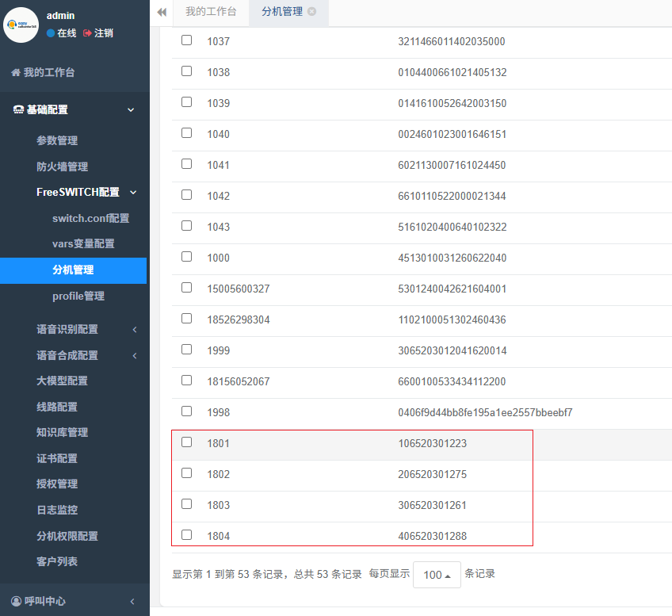Viewport: 672px width, 616px height.
Task: Click password 0406f9d44bb8fe195a1ee2557bbeebf7
Action: [485, 412]
